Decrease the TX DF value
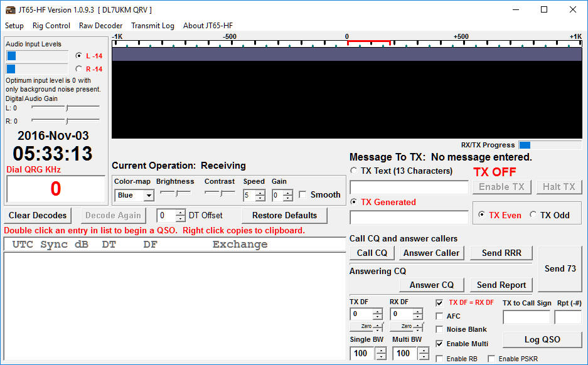This screenshot has height=365, width=588. point(378,317)
